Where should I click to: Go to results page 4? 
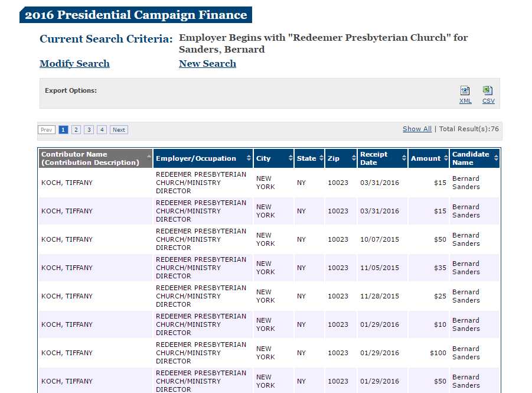102,130
